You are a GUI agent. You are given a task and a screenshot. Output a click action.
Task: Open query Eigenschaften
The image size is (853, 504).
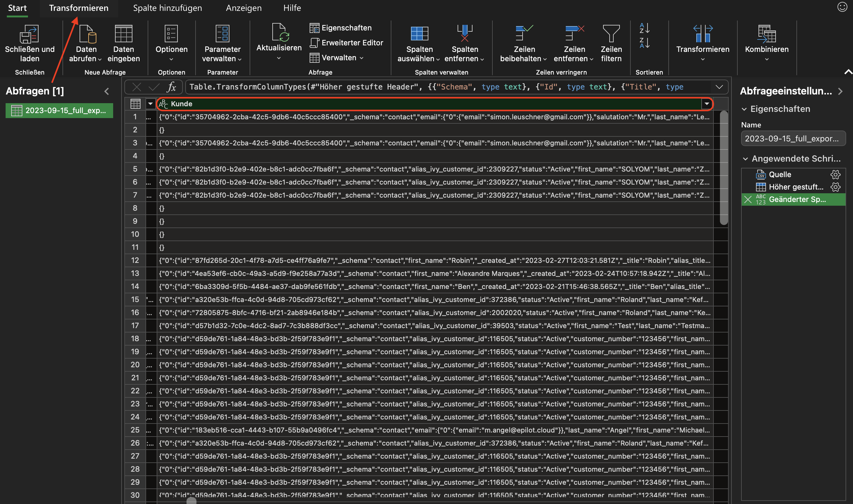340,28
